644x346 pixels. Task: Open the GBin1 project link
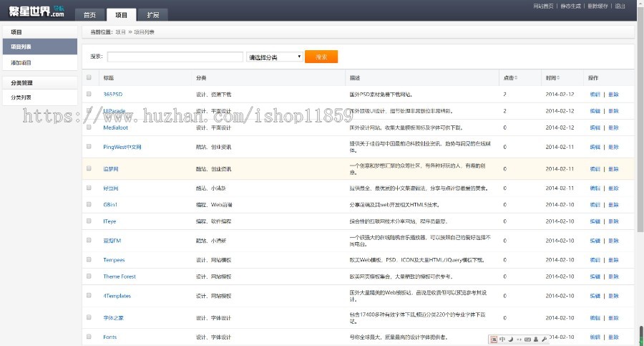110,204
